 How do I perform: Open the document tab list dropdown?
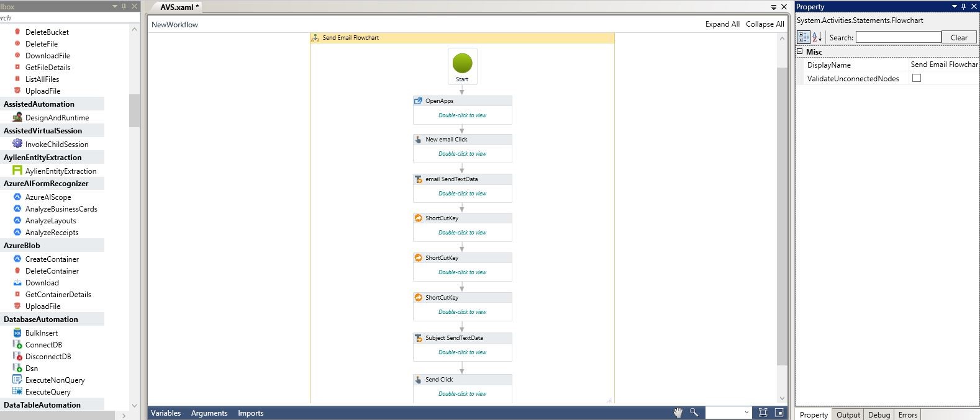tap(774, 7)
